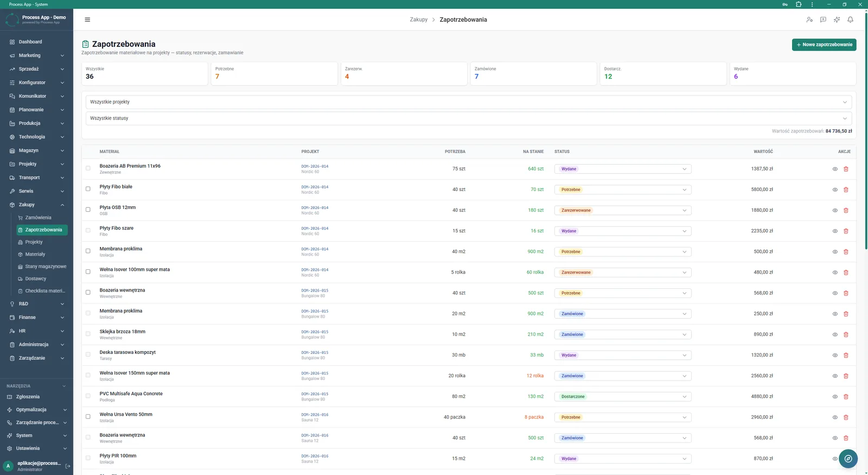Collapse the NARZĘDZIA section chevron
The image size is (868, 475).
click(64, 386)
